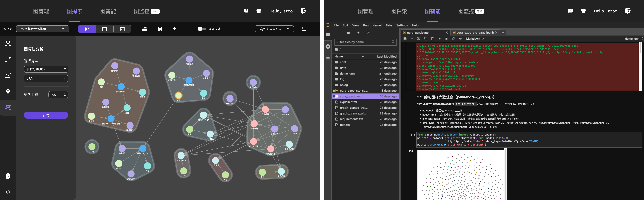644x200 pixels.
Task: Restart kernel and run all cells
Action: (x=460, y=39)
